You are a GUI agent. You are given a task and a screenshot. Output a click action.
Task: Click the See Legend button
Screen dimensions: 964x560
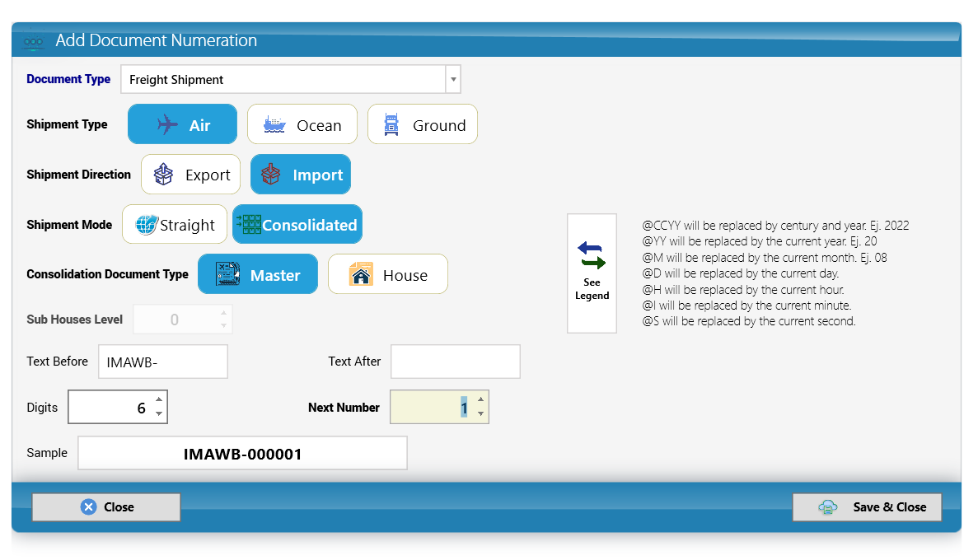click(592, 273)
